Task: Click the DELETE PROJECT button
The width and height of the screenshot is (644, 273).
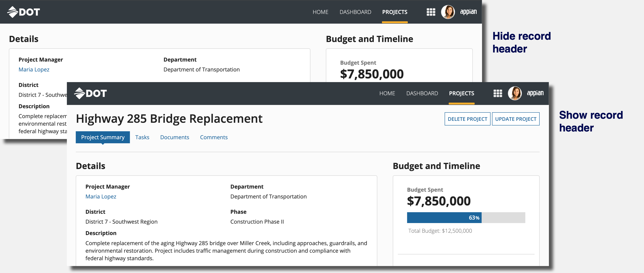Action: click(x=467, y=119)
